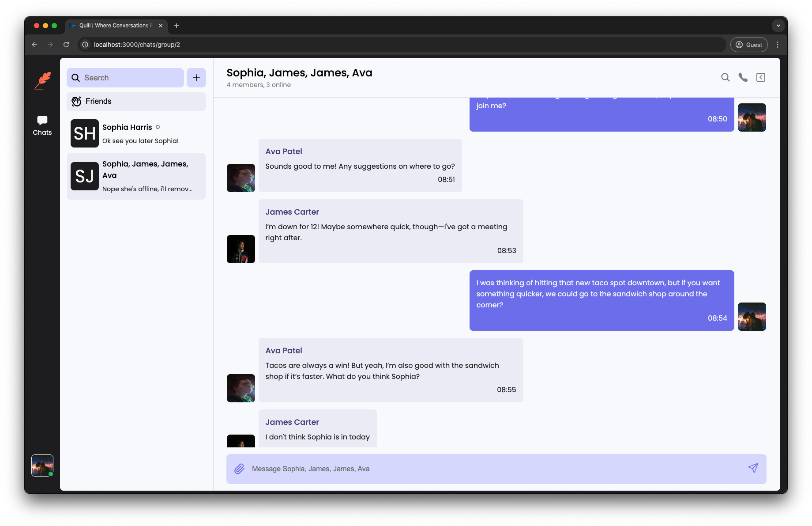Viewport: 812px width, 526px height.
Task: Open Sophia Harris conversation
Action: [x=136, y=133]
